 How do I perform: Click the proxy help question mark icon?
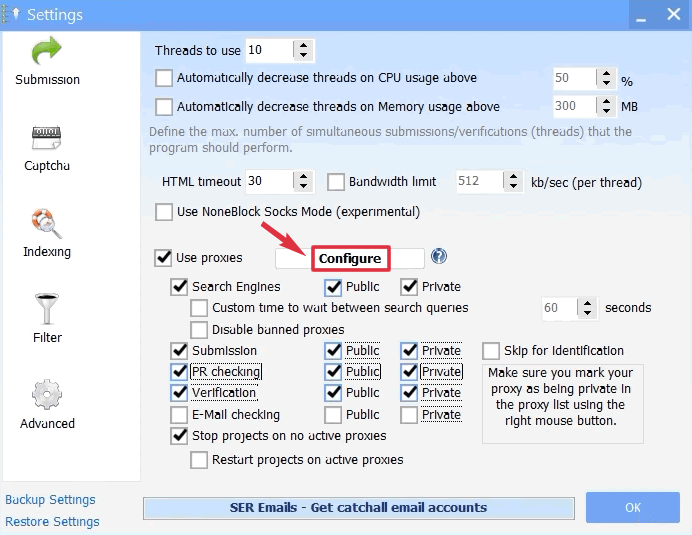click(x=439, y=256)
